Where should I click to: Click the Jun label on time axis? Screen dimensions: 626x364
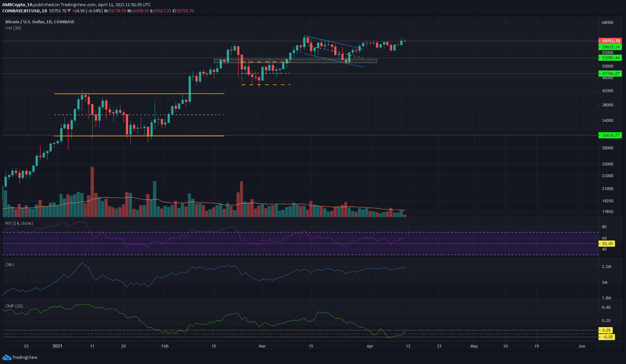click(x=582, y=346)
